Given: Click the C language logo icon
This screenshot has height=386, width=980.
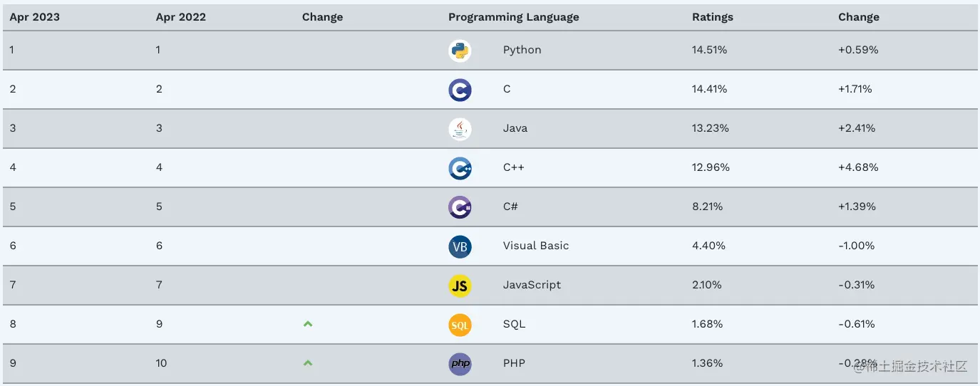Looking at the screenshot, I should point(460,90).
